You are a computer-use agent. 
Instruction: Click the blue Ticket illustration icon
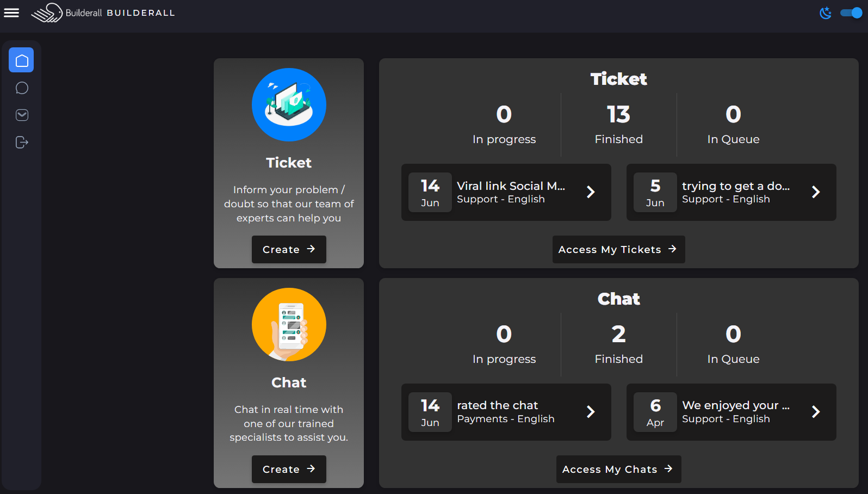pos(289,104)
